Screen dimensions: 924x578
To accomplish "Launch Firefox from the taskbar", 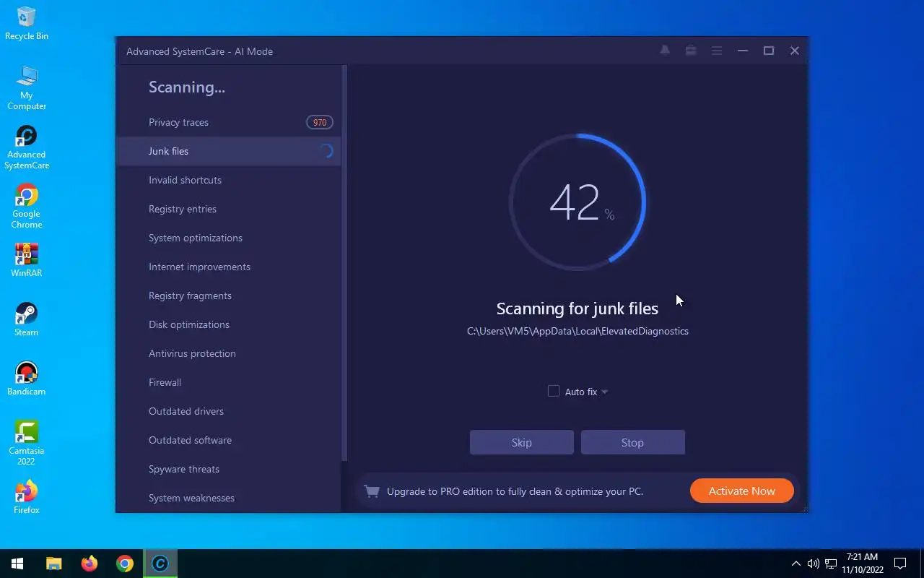I will (90, 564).
